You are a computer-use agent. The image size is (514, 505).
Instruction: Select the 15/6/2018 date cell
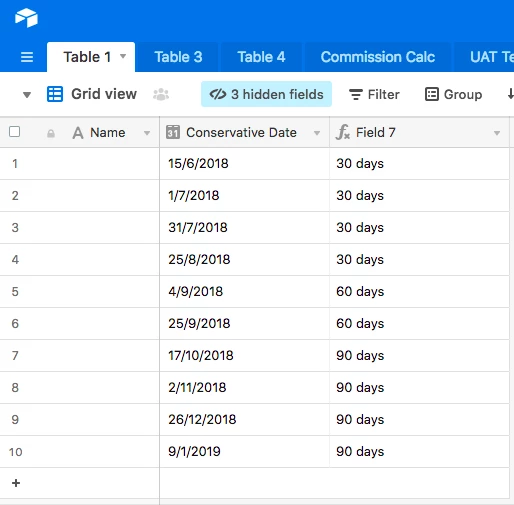click(244, 164)
